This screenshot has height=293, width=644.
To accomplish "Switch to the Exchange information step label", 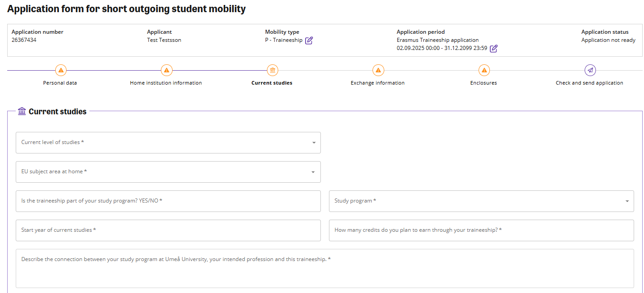I will pyautogui.click(x=378, y=83).
